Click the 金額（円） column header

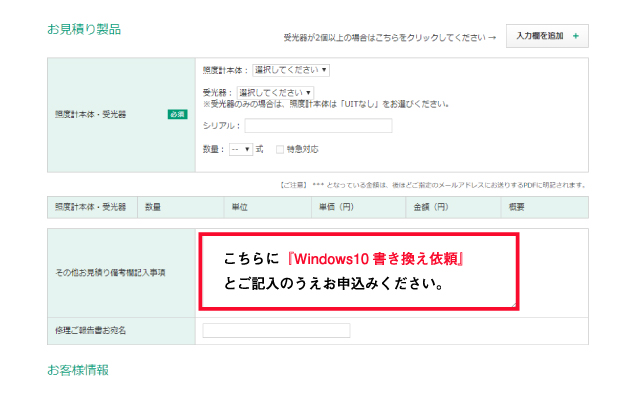point(453,207)
